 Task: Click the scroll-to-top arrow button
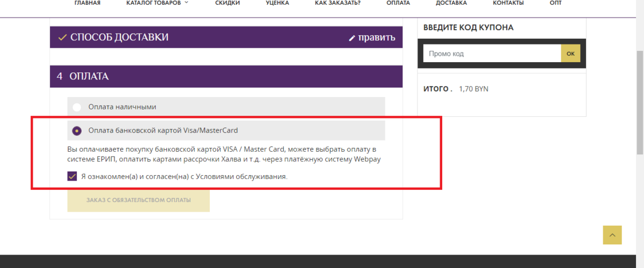pyautogui.click(x=612, y=235)
